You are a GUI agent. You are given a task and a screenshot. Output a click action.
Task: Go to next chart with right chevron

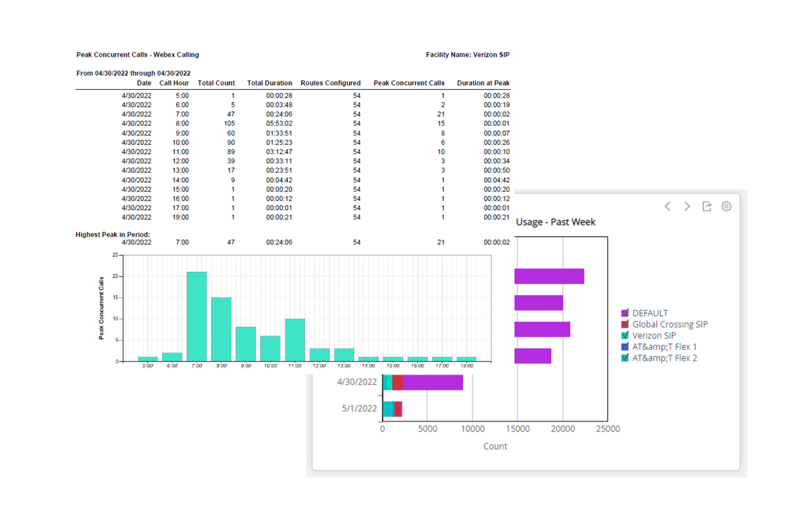687,206
